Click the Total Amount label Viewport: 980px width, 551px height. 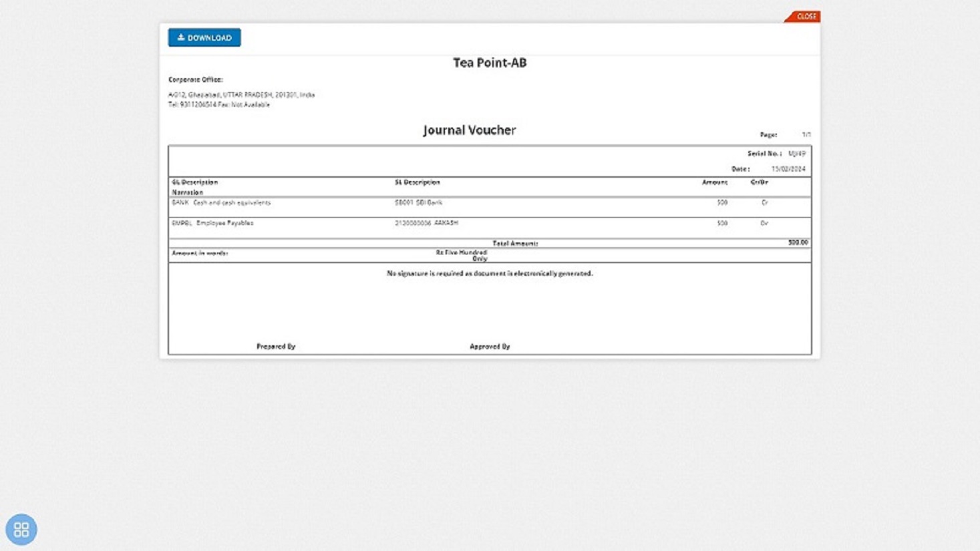pyautogui.click(x=515, y=244)
